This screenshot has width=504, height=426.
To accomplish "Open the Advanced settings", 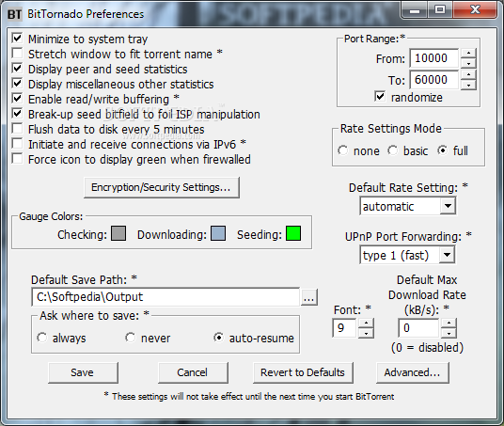I will [413, 372].
